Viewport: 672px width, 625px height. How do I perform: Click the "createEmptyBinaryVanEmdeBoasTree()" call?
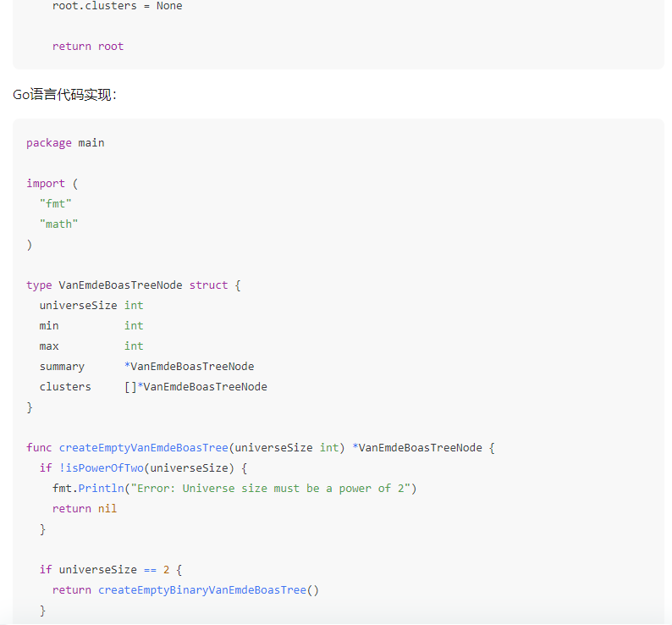(x=209, y=590)
